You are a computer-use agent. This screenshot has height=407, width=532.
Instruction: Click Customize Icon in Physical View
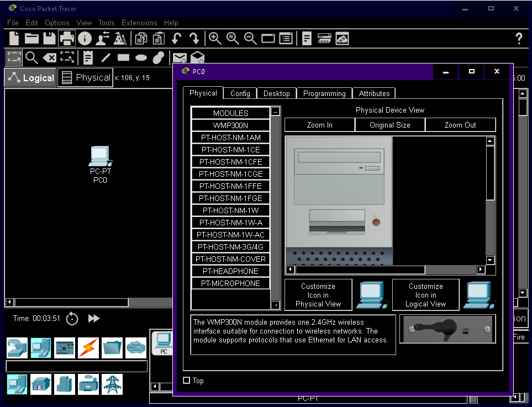[318, 295]
